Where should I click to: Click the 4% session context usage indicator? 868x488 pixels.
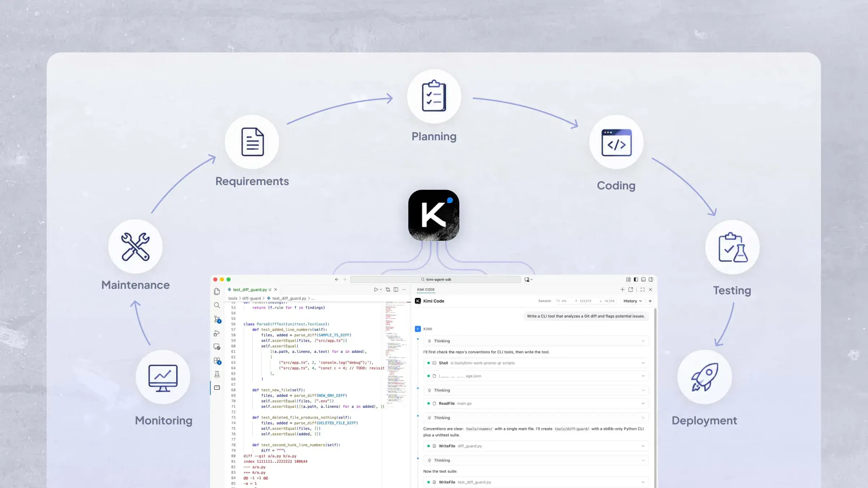click(562, 301)
